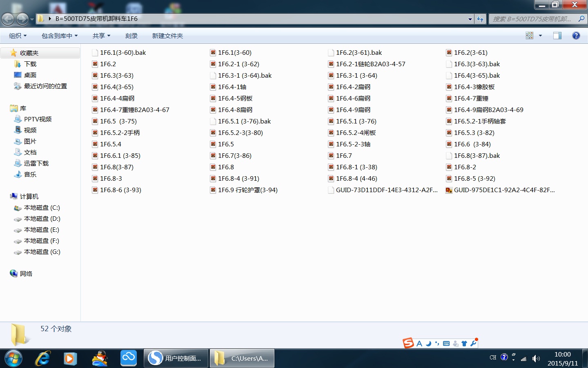This screenshot has height=368, width=588.
Task: Click the icon of file 1F6.5.4
Action: pos(95,144)
